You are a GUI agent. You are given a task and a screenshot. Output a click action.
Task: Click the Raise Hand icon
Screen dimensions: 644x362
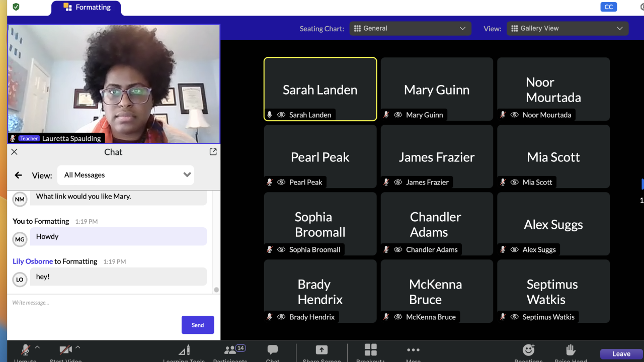(571, 350)
